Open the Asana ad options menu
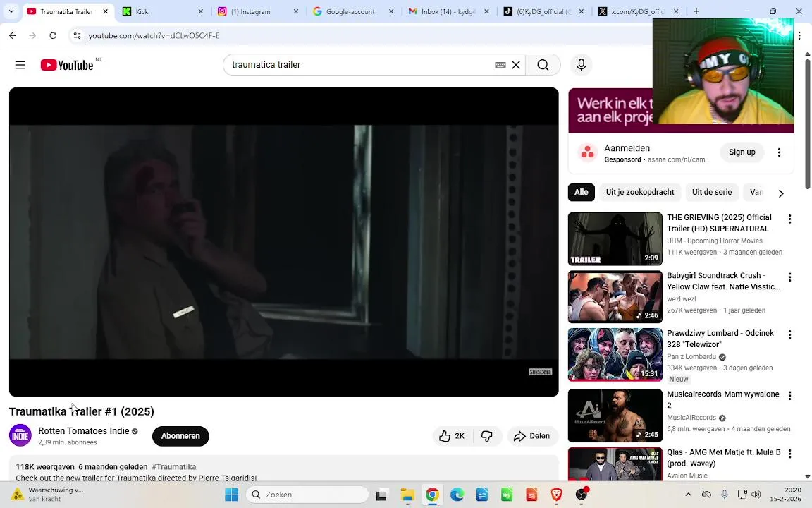Screen dimensions: 812x508 (779, 152)
